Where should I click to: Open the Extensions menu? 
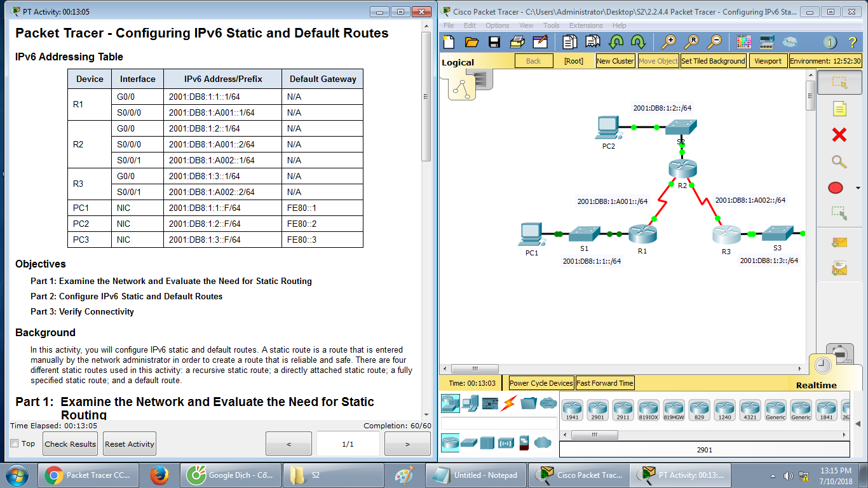coord(586,25)
